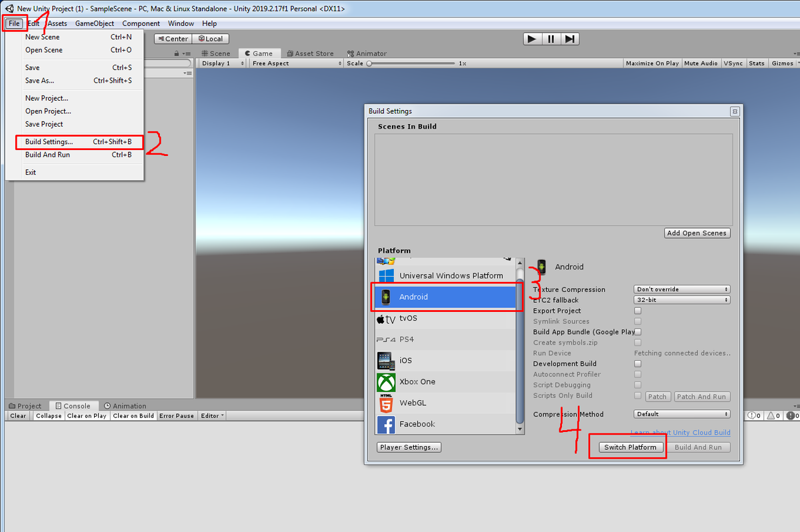Open the Animator tab

point(367,53)
